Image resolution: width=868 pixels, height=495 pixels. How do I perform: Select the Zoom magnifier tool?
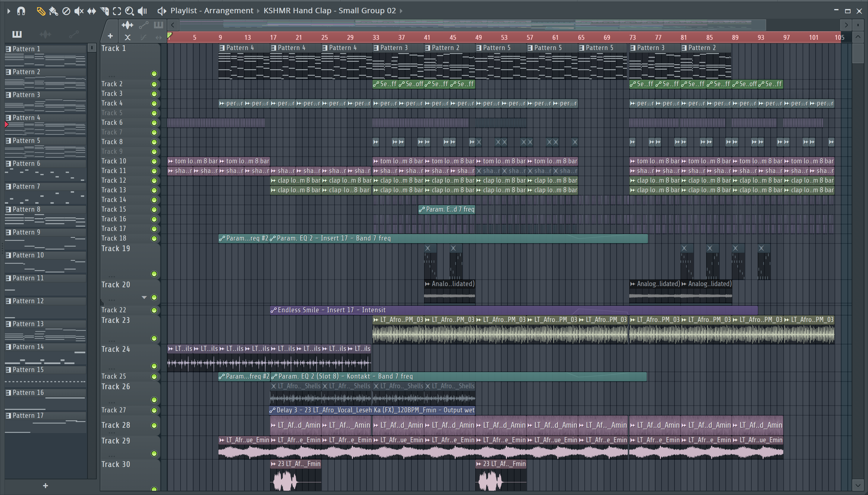[x=130, y=11]
